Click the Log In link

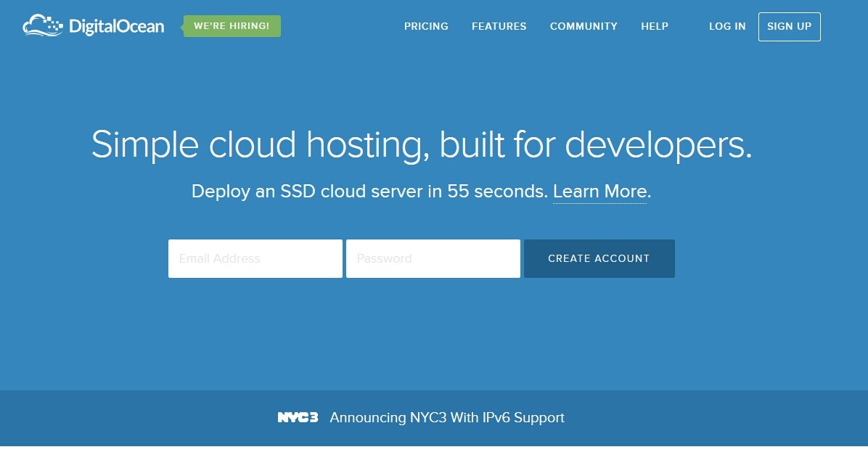coord(727,27)
